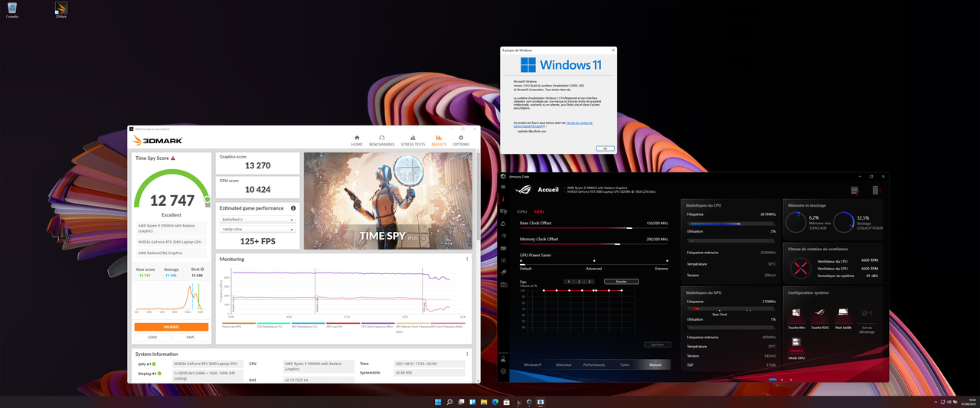Select fan profile 2
This screenshot has height=408, width=980.
coord(580,282)
